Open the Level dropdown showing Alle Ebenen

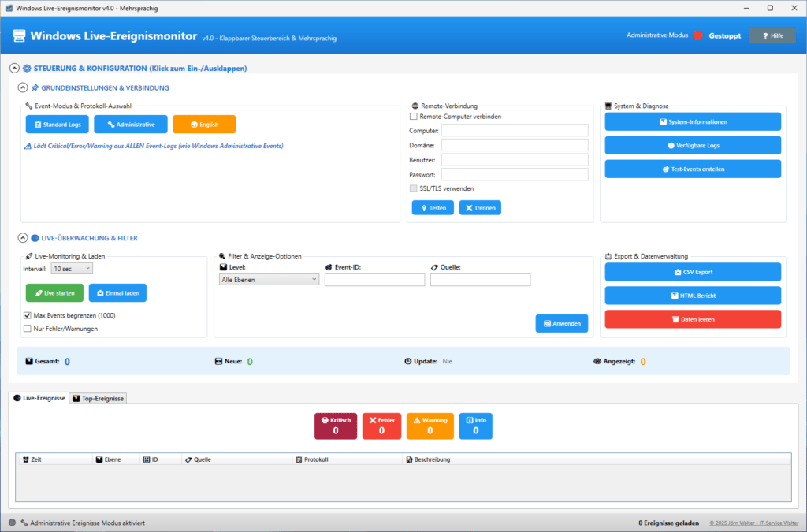point(269,279)
